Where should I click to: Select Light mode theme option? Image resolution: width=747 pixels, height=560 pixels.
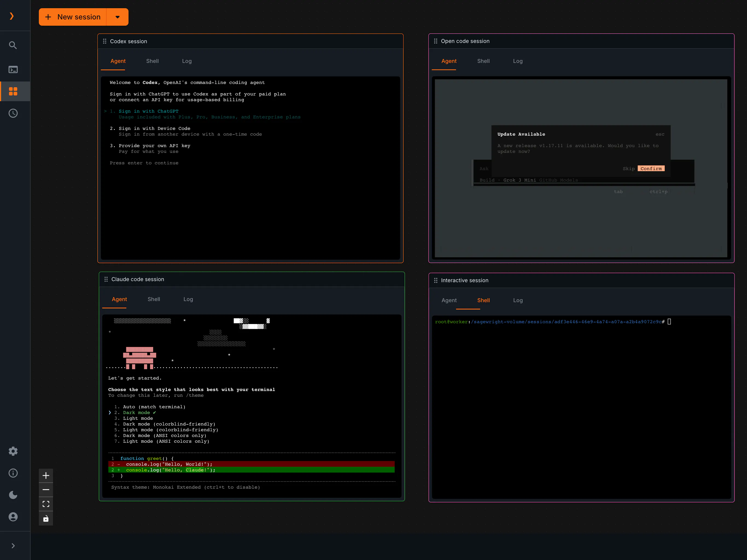pos(138,418)
